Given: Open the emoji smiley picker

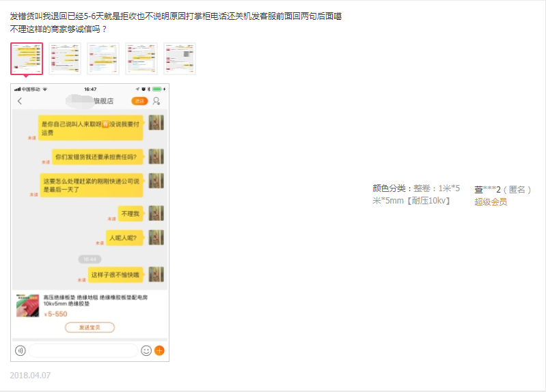Looking at the screenshot, I should point(146,350).
